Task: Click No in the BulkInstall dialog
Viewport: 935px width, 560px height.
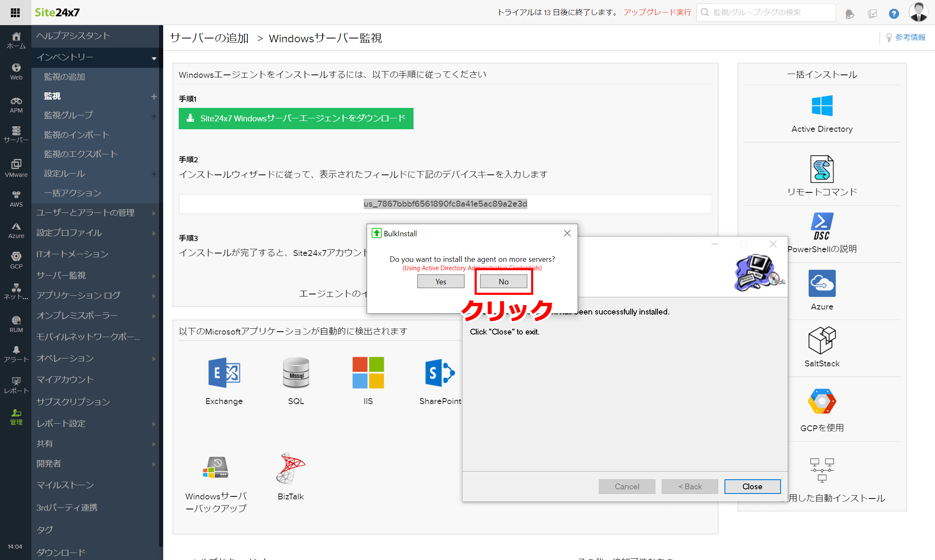Action: [x=503, y=281]
